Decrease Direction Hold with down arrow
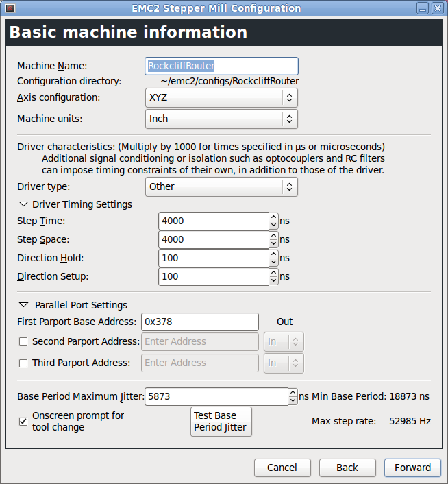448x484 pixels. click(x=273, y=262)
